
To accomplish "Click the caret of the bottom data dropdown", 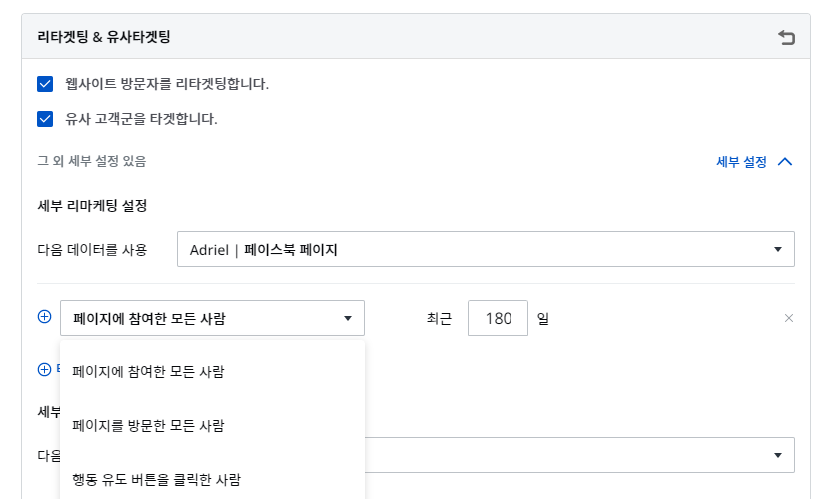I will click(x=778, y=455).
